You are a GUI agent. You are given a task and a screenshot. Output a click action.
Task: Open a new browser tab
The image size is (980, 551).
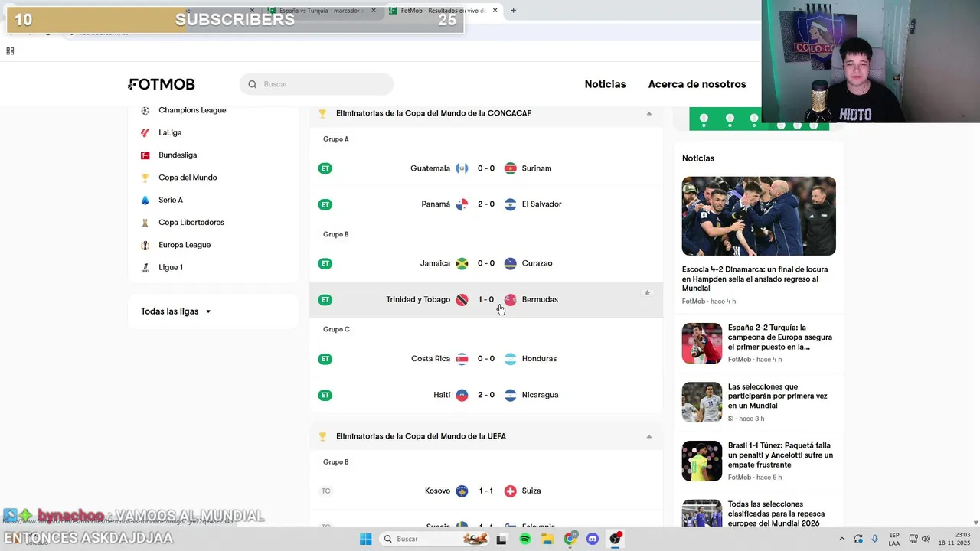coord(513,11)
